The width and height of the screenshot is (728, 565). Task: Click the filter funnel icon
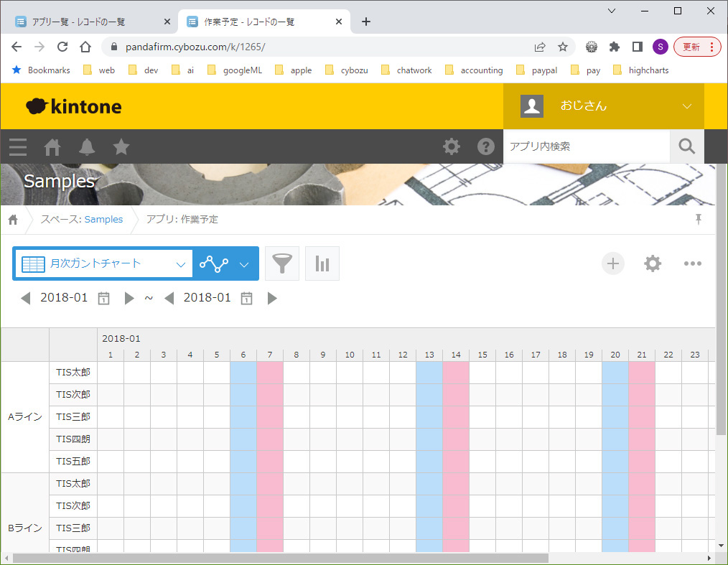tap(282, 263)
